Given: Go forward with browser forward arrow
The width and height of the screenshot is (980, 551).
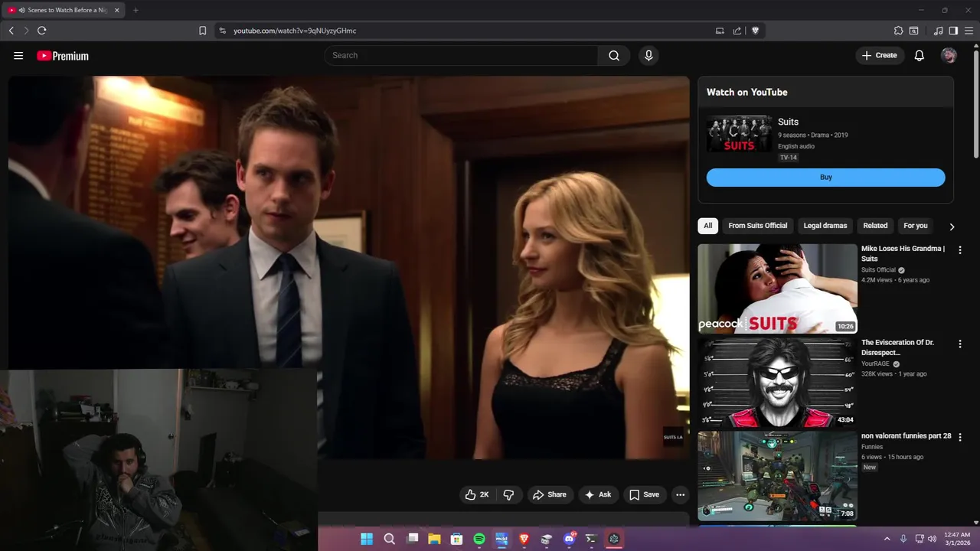Looking at the screenshot, I should click(26, 31).
